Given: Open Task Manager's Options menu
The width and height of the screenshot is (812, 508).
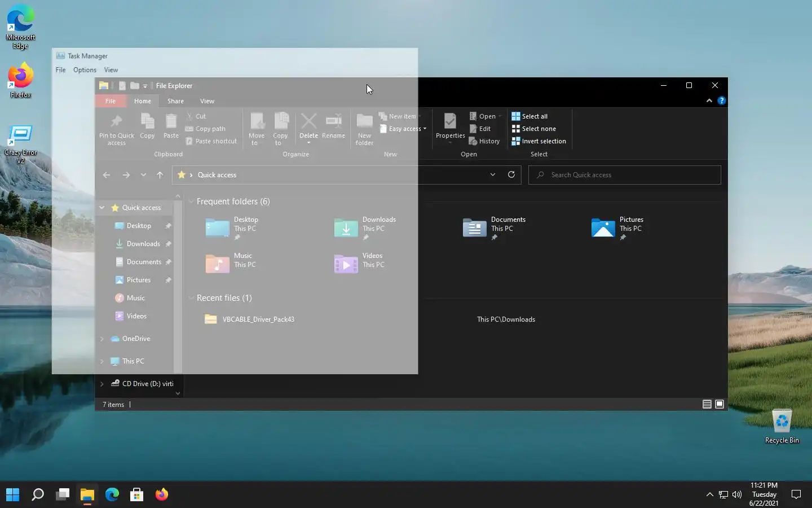Looking at the screenshot, I should (x=85, y=70).
